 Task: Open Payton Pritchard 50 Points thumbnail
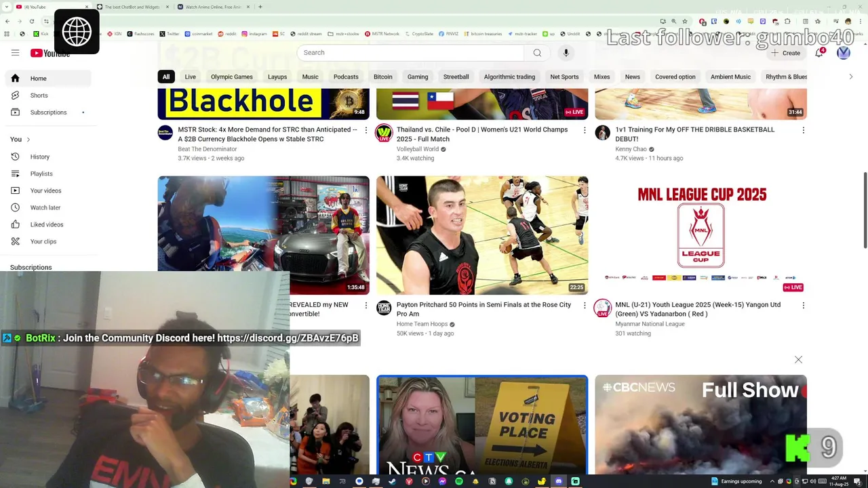click(x=482, y=235)
